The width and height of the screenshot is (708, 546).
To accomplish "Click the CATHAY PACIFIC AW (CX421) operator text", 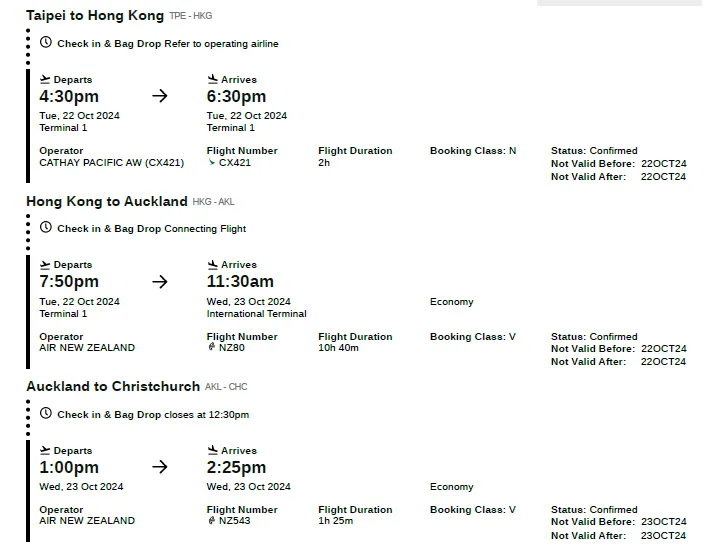I will [x=112, y=163].
